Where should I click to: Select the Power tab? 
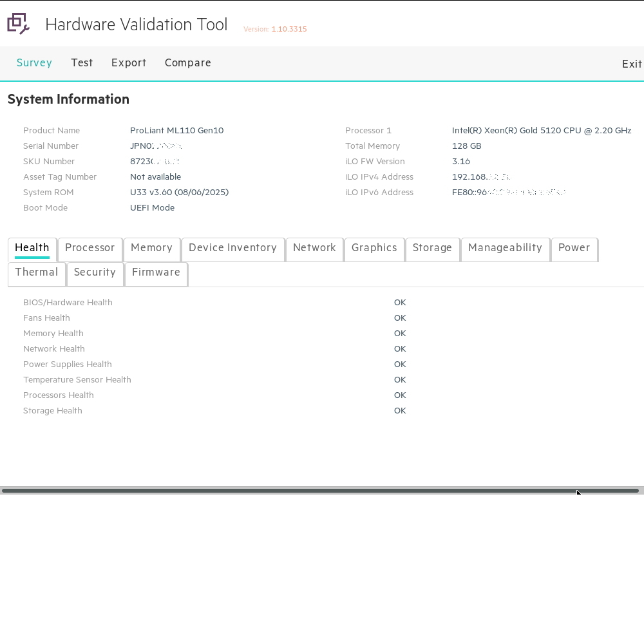[x=574, y=250]
